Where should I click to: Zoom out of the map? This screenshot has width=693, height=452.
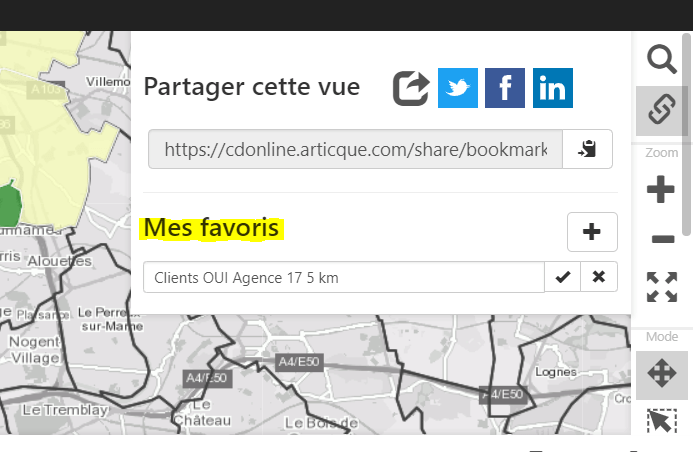point(661,240)
